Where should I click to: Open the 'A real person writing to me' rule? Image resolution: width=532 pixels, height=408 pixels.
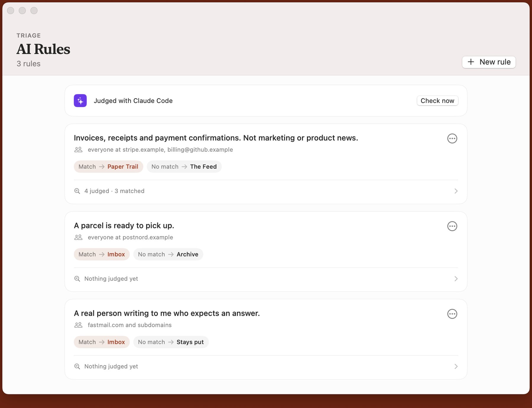click(167, 313)
